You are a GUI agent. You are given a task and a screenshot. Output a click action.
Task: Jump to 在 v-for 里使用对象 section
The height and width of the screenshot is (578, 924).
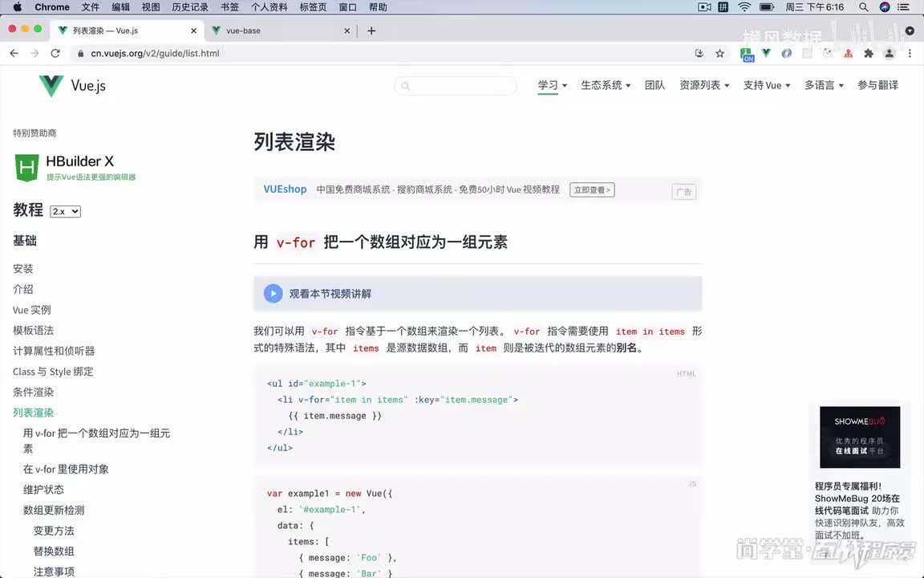pos(66,469)
